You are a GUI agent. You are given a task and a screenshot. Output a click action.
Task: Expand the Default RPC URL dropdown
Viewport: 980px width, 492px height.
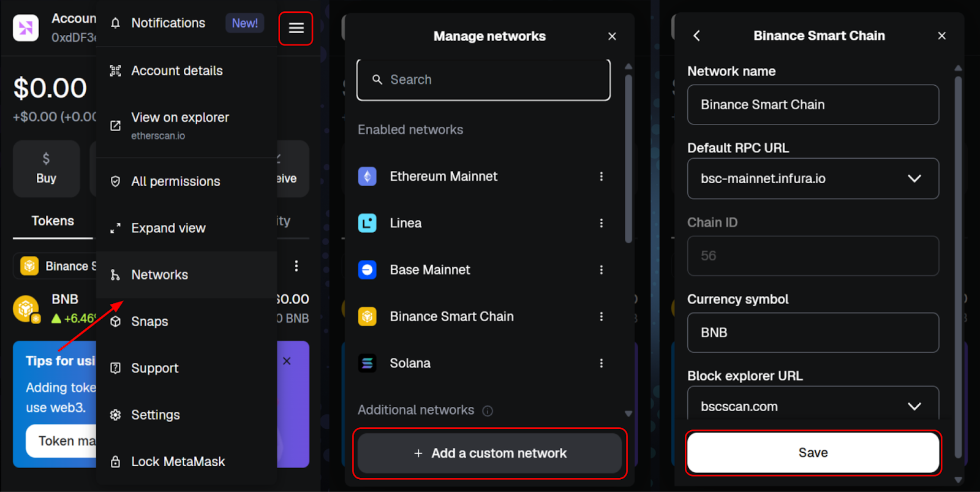[914, 178]
